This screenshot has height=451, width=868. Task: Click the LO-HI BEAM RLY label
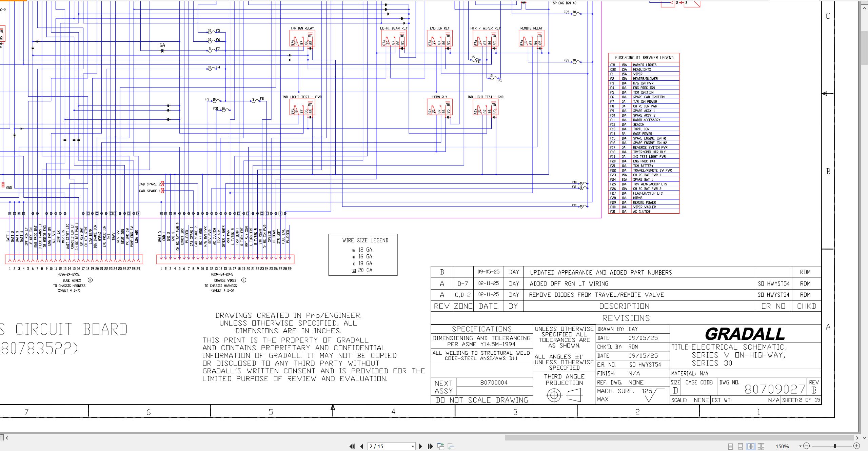[394, 28]
